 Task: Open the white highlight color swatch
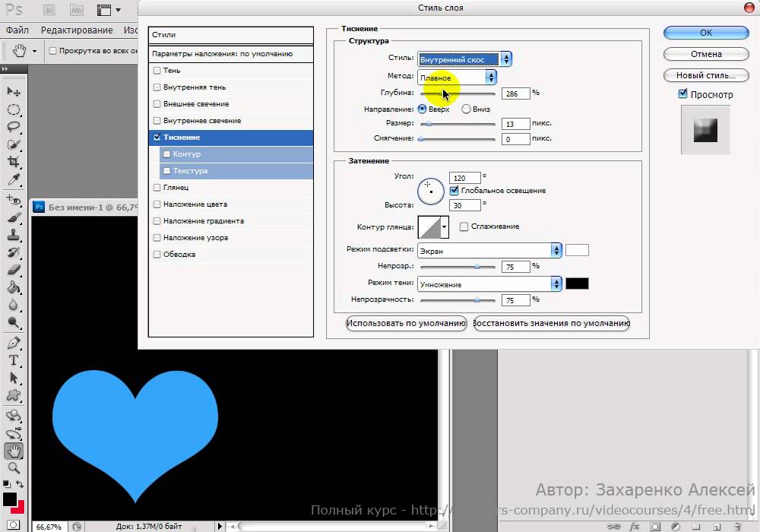click(577, 251)
